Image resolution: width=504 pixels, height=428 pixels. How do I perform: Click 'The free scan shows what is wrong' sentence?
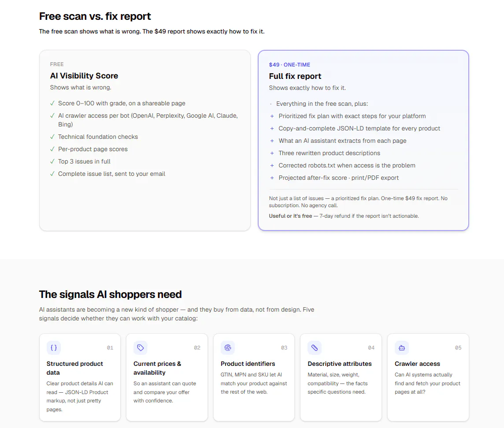[152, 31]
